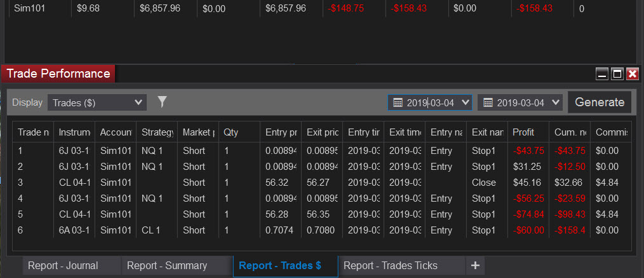644x278 pixels.
Task: Select trade 6 row for 6A instrument
Action: click(321, 230)
